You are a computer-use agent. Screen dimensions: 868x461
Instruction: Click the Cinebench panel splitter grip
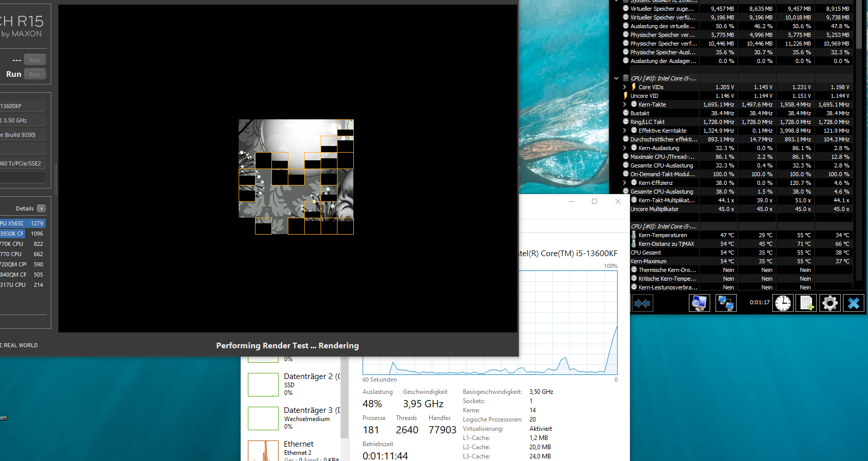coord(55,179)
